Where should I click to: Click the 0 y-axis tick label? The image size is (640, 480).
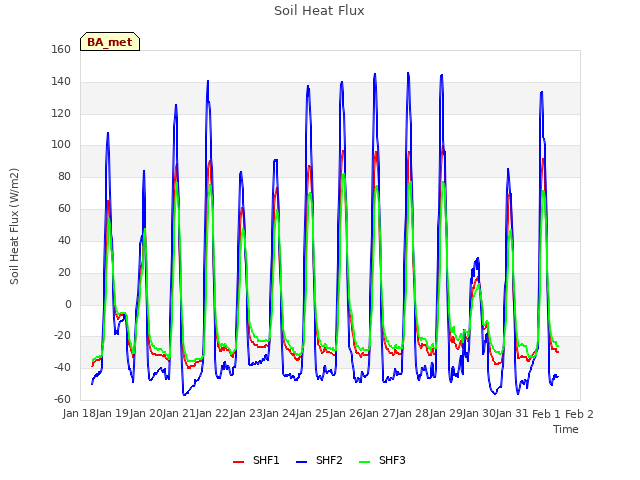(68, 304)
